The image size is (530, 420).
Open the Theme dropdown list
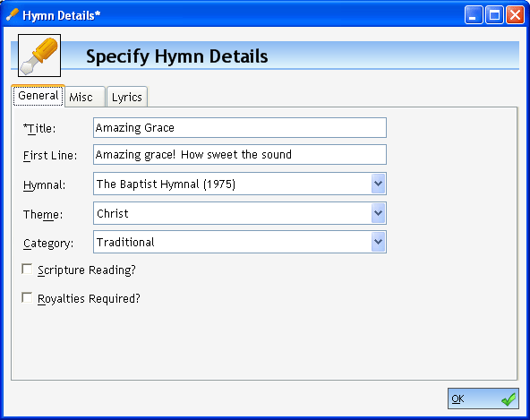[378, 213]
